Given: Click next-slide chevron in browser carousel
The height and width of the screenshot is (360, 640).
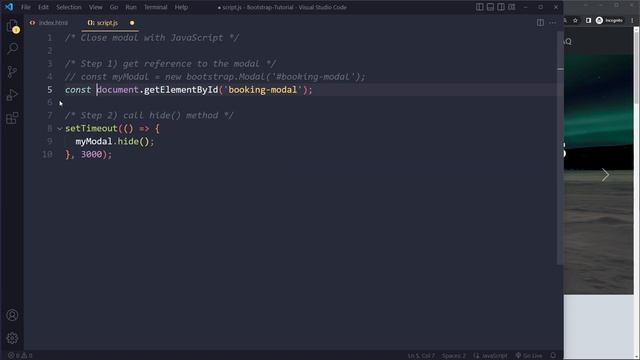Looking at the screenshot, I should coord(605,175).
